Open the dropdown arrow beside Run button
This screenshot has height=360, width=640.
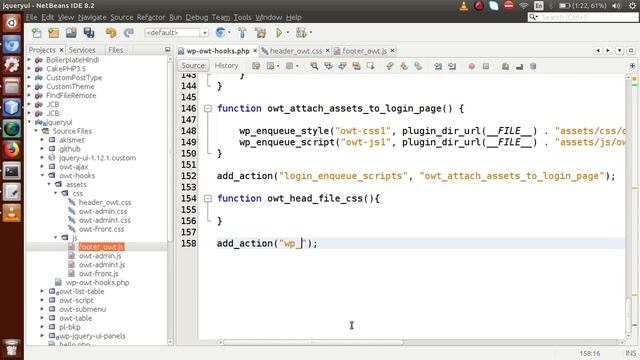click(288, 33)
